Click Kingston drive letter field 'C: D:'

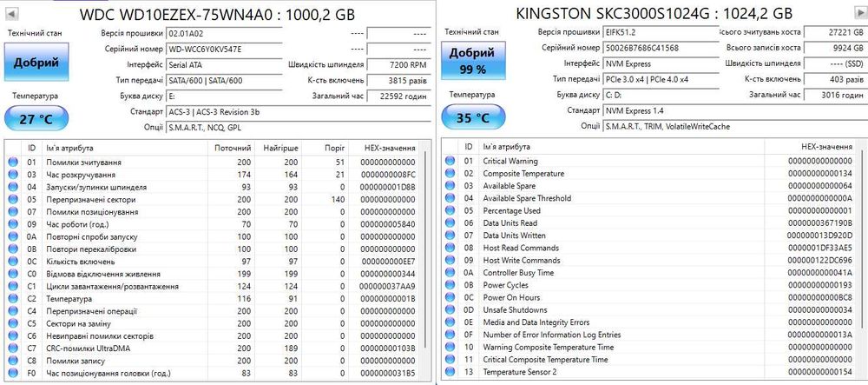(661, 95)
